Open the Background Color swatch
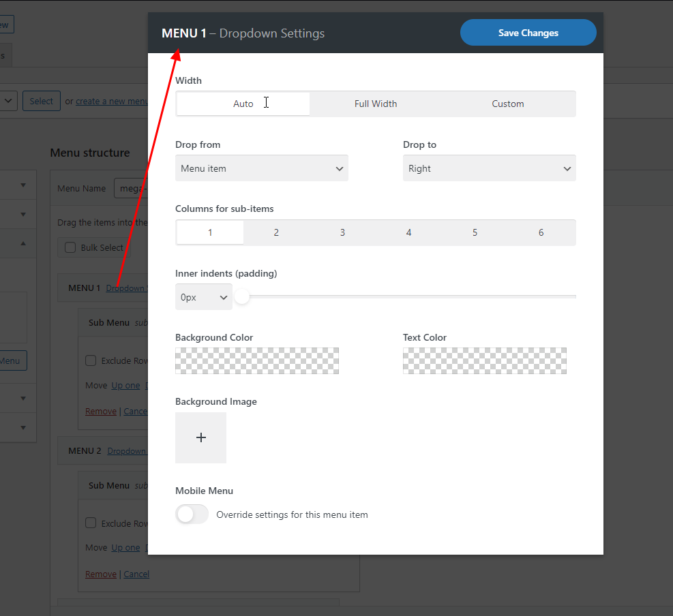This screenshot has height=616, width=673. (256, 360)
